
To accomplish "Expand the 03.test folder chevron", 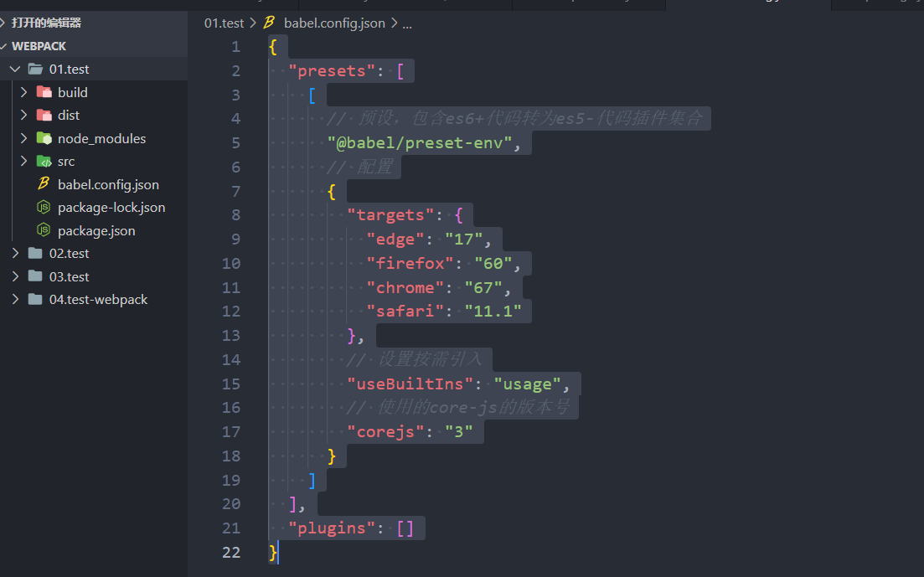I will (x=15, y=276).
